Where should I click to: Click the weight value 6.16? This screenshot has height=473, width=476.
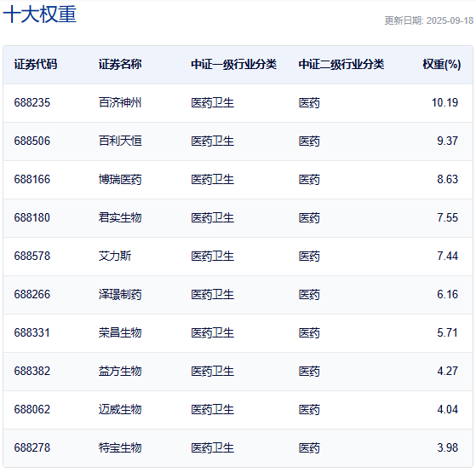(447, 294)
